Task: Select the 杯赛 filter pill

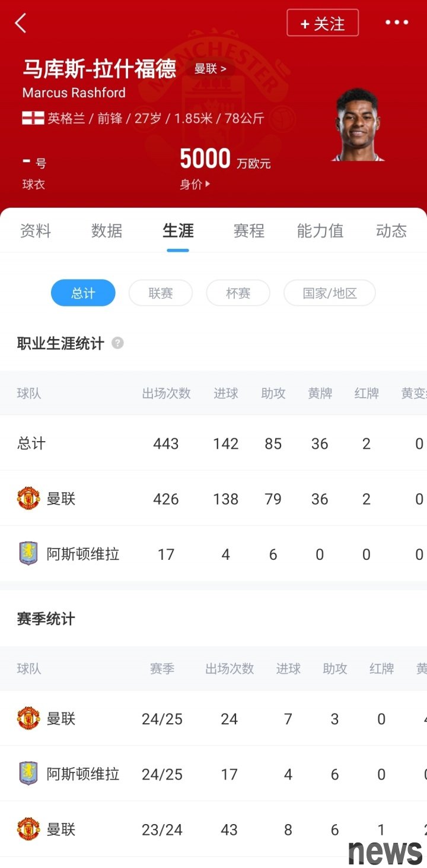Action: (238, 293)
